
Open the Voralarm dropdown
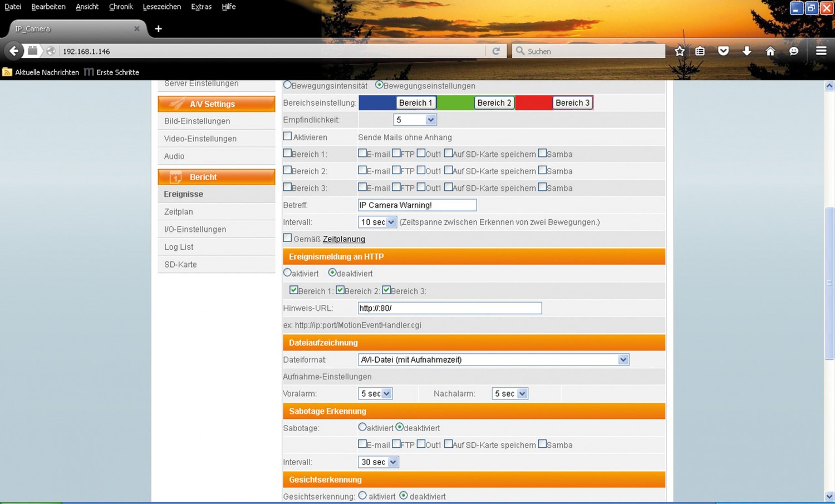pyautogui.click(x=375, y=394)
